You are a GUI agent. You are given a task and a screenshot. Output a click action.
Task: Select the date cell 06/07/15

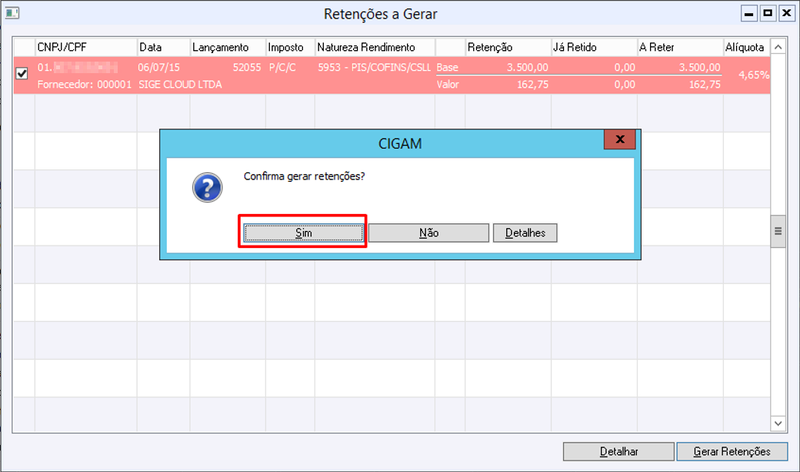(x=159, y=67)
